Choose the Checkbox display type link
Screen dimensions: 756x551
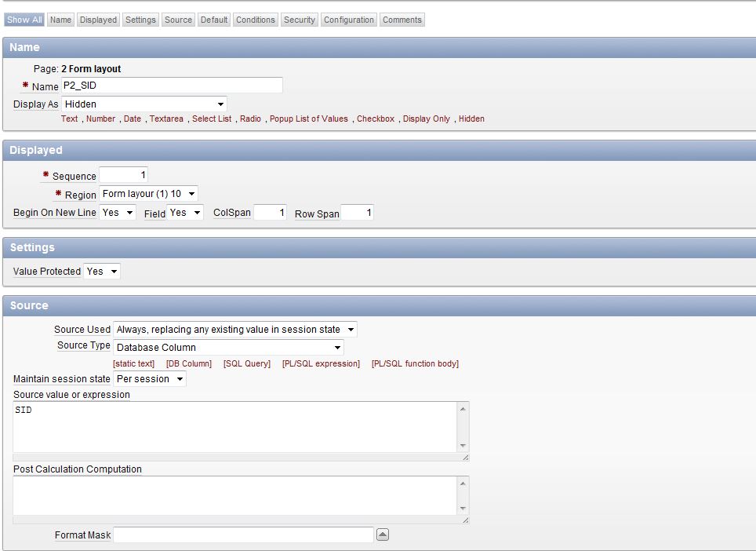pyautogui.click(x=376, y=119)
